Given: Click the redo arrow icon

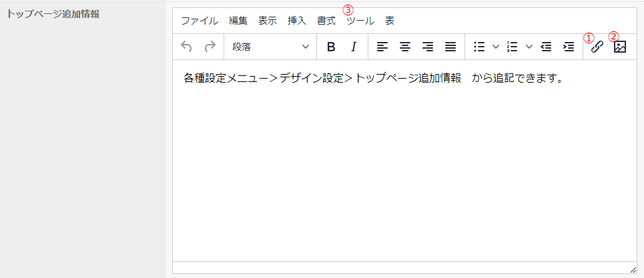Looking at the screenshot, I should click(x=210, y=47).
